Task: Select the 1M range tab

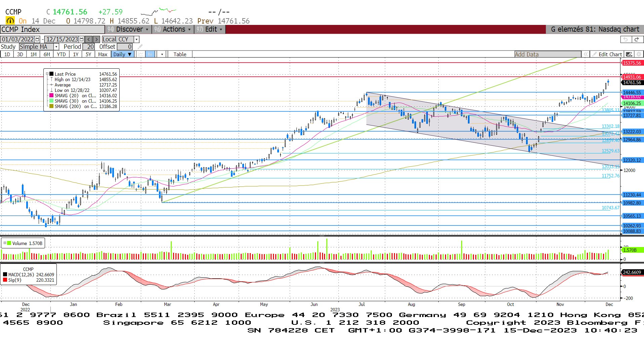Action: pyautogui.click(x=33, y=54)
